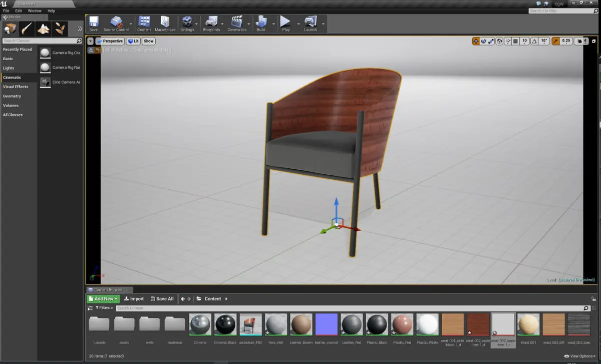Select Cine Camera Actor in class list

[x=60, y=82]
